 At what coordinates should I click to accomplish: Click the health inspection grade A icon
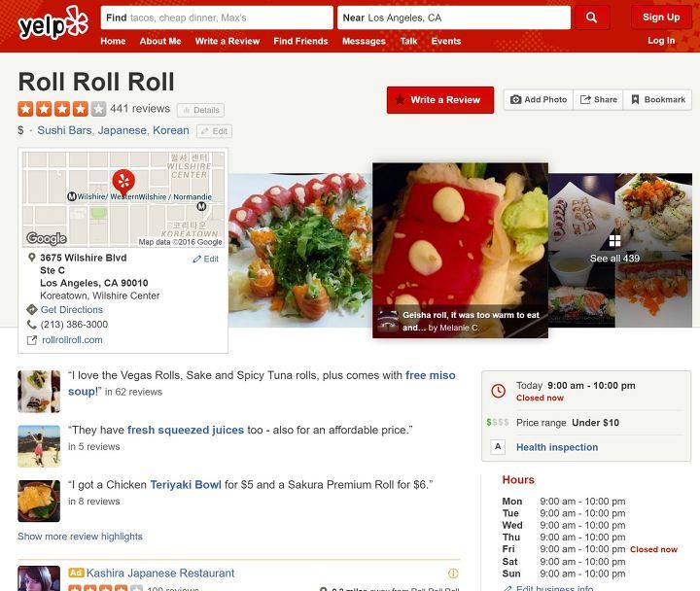498,447
